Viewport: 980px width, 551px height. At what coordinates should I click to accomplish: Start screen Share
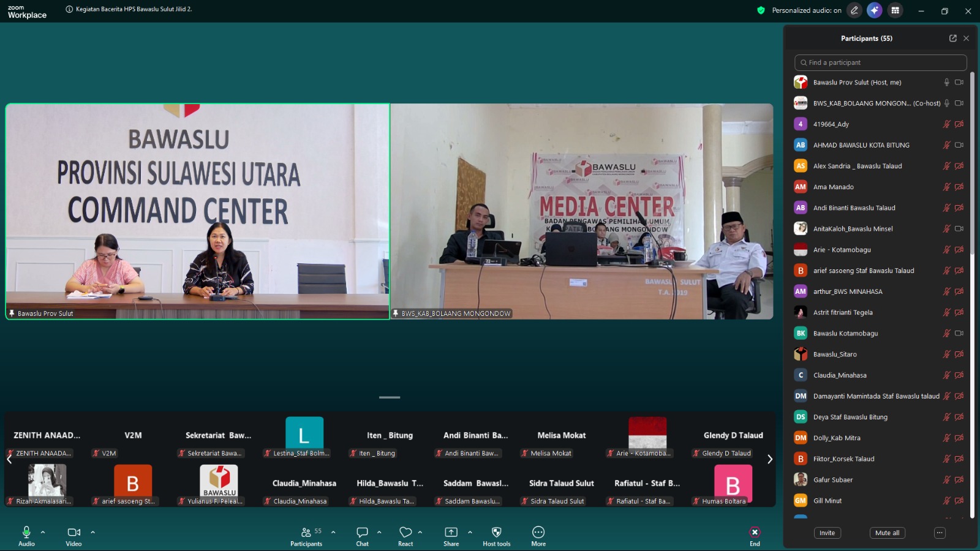point(451,536)
